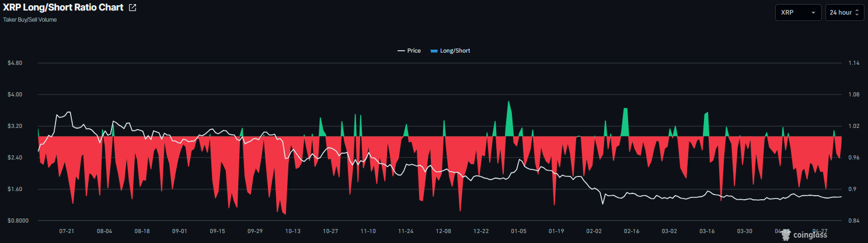Select the 10-13 date label on x-axis
868x243 pixels.
pos(292,231)
